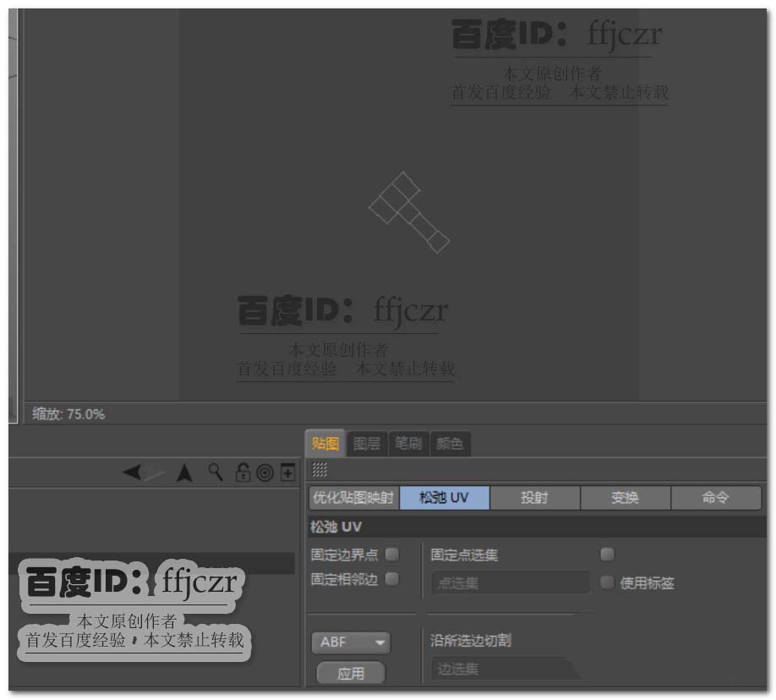Screen dimensions: 776x700
Task: Switch to the 颜色 tab
Action: pyautogui.click(x=450, y=443)
